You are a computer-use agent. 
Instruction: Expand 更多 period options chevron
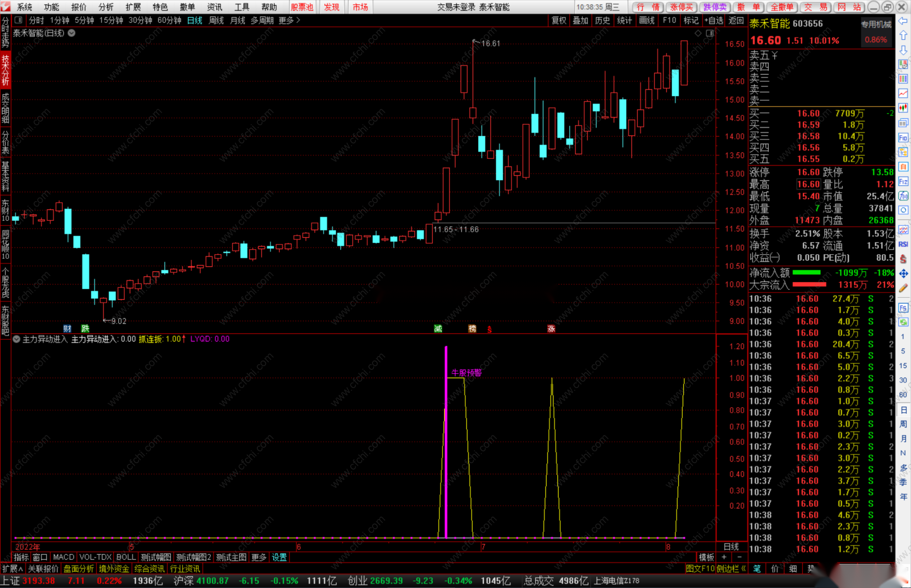pyautogui.click(x=298, y=20)
